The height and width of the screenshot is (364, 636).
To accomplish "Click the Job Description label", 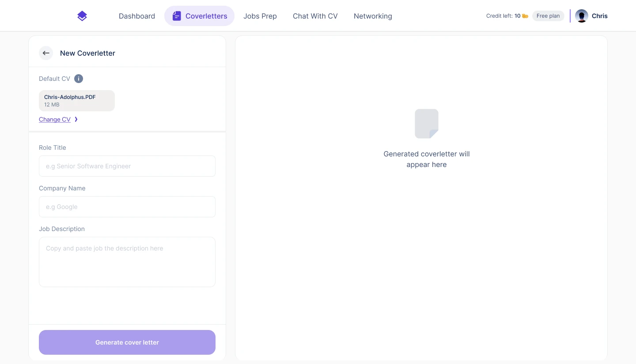I will 62,229.
